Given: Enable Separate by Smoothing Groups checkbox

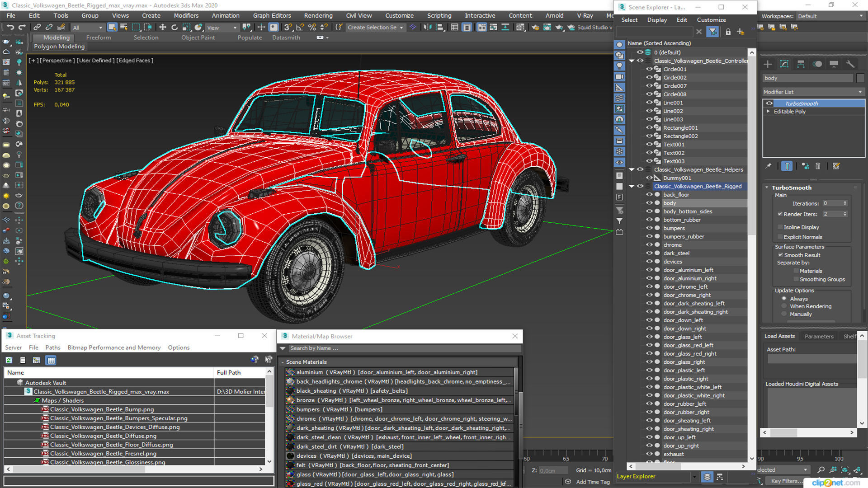Looking at the screenshot, I should [796, 280].
